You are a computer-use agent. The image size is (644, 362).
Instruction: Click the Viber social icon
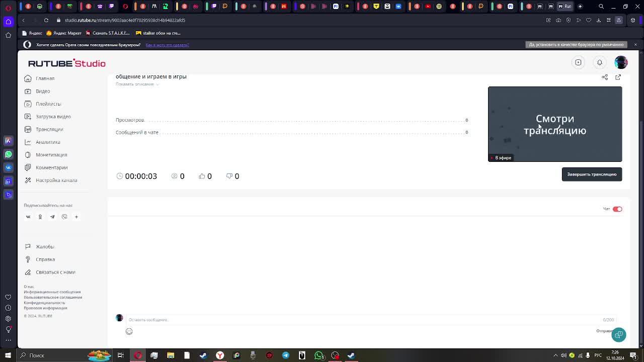pos(64,217)
